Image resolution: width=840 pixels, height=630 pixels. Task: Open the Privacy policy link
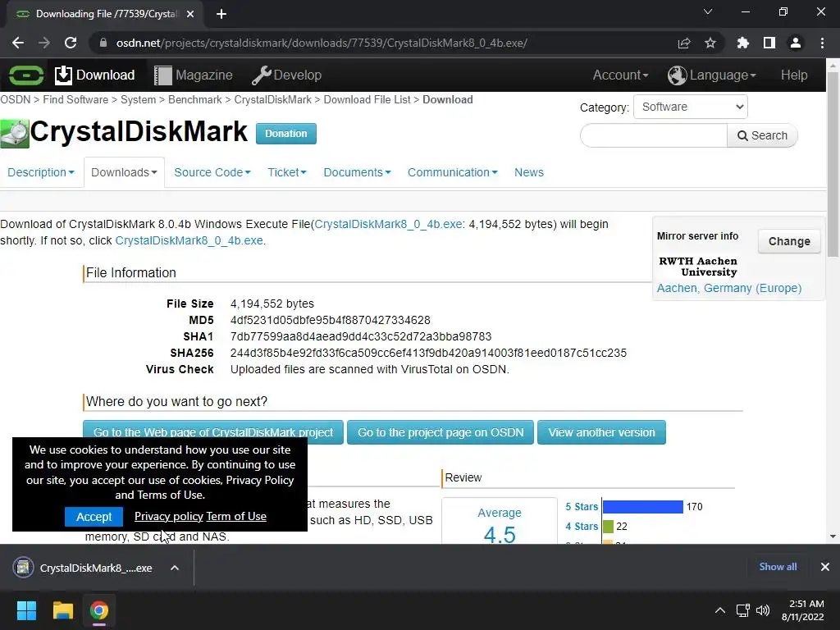(169, 517)
